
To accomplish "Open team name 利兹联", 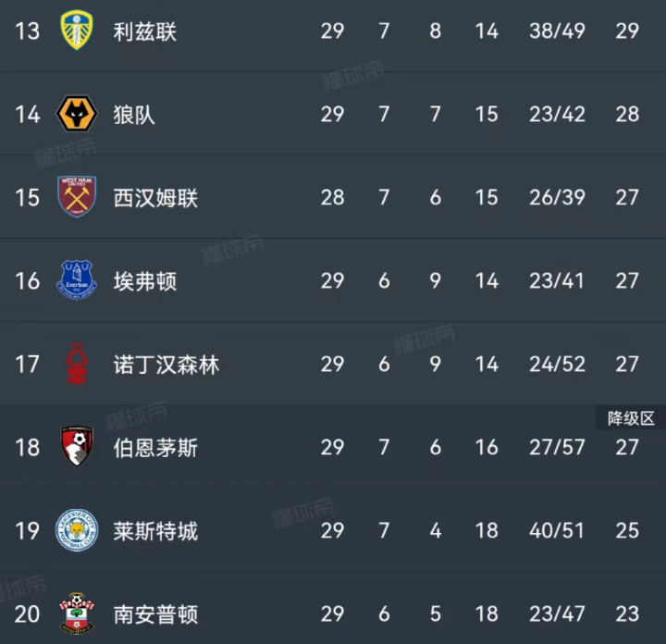I will pyautogui.click(x=144, y=31).
